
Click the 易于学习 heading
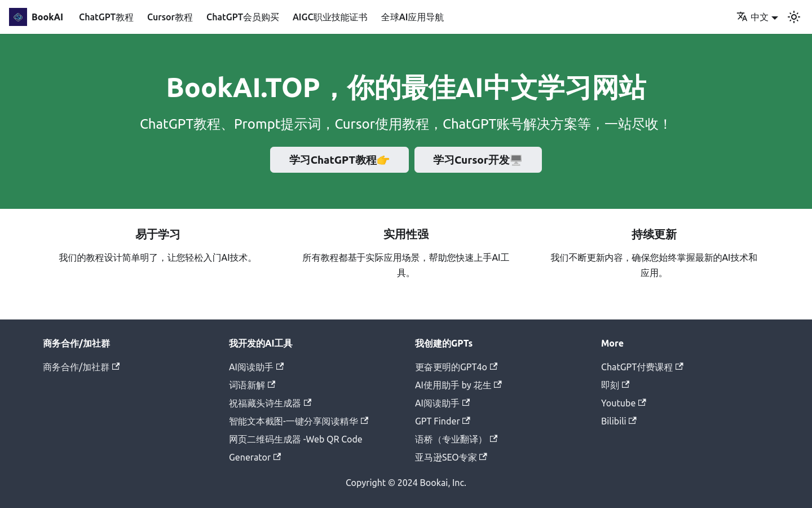pyautogui.click(x=158, y=234)
